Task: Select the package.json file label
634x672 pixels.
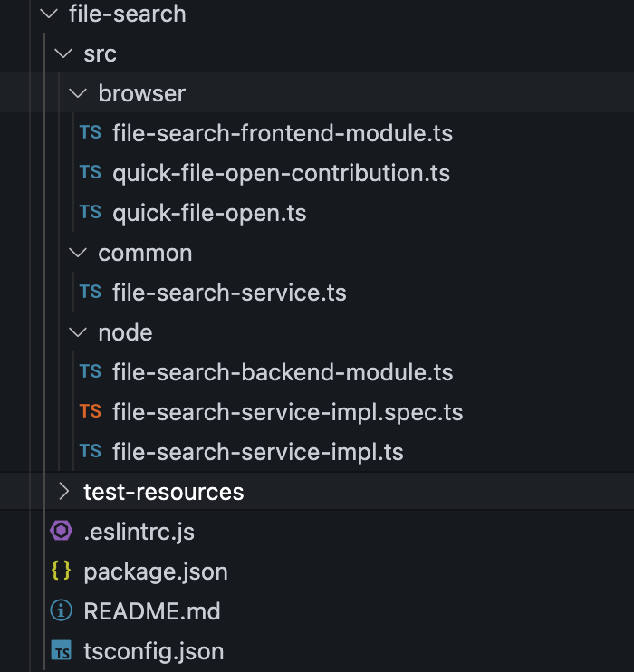Action: [x=155, y=571]
